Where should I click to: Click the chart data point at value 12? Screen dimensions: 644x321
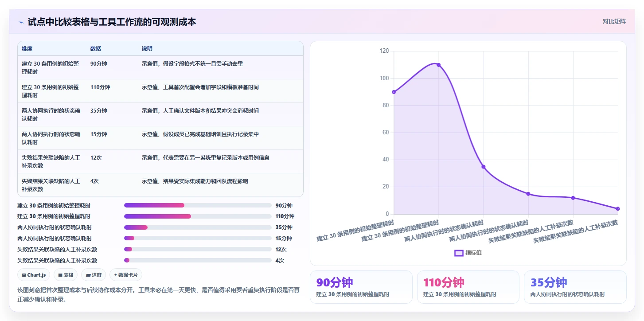pyautogui.click(x=573, y=198)
